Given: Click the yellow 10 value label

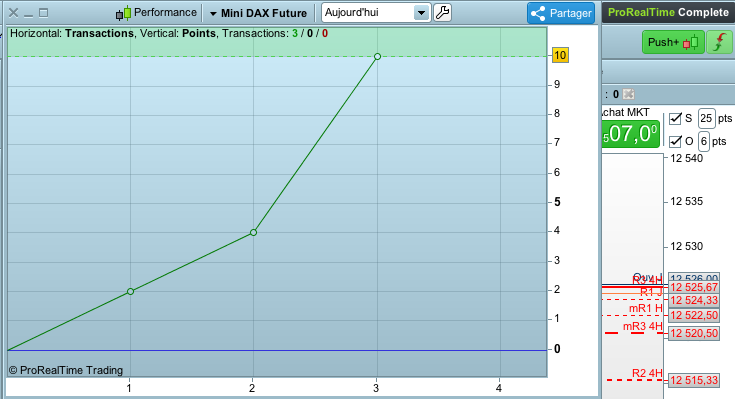Looking at the screenshot, I should (x=560, y=55).
